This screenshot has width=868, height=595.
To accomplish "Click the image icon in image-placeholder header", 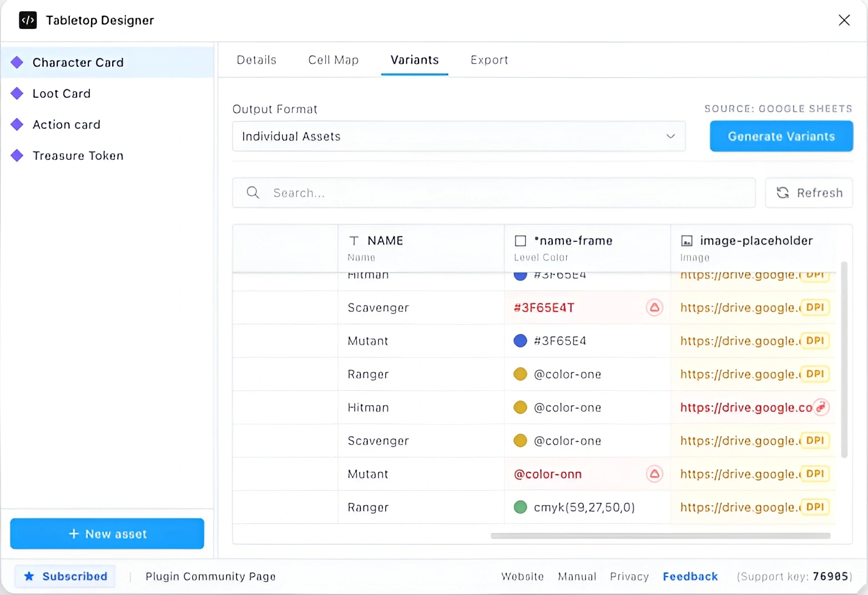I will [687, 241].
